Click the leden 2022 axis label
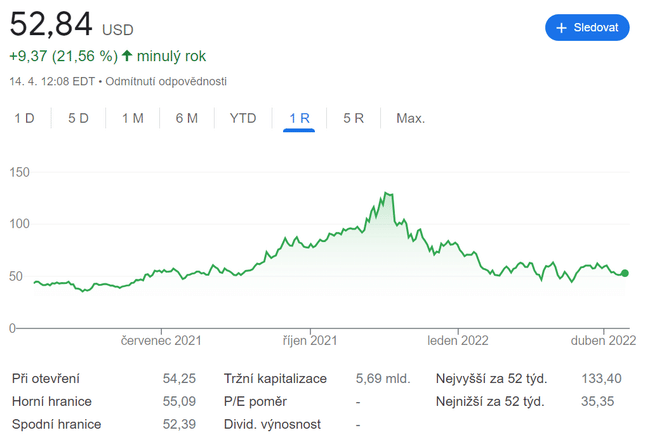Image resolution: width=650 pixels, height=441 pixels. tap(458, 341)
